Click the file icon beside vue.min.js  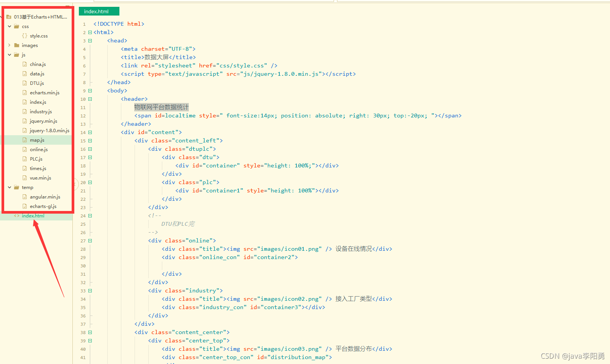pos(25,178)
